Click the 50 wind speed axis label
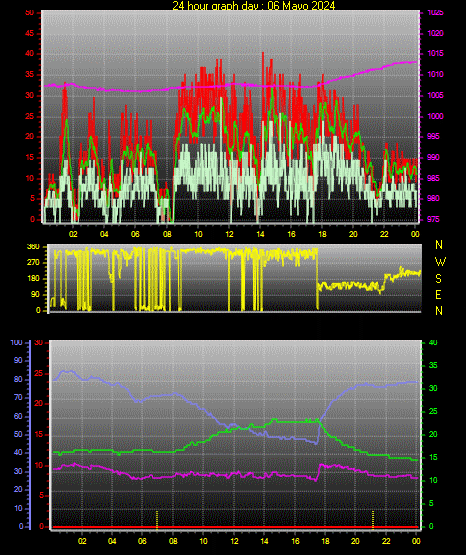Viewport: 466px width, 555px height. (x=29, y=13)
